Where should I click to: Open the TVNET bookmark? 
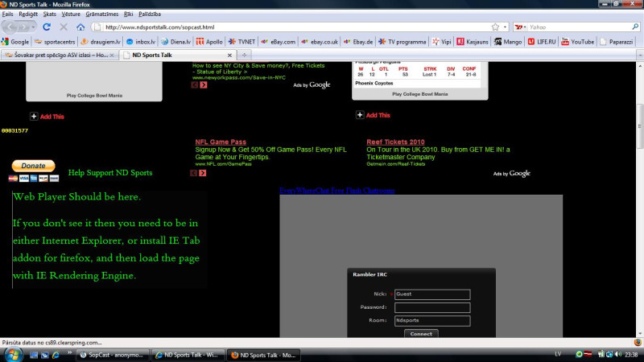coord(242,42)
